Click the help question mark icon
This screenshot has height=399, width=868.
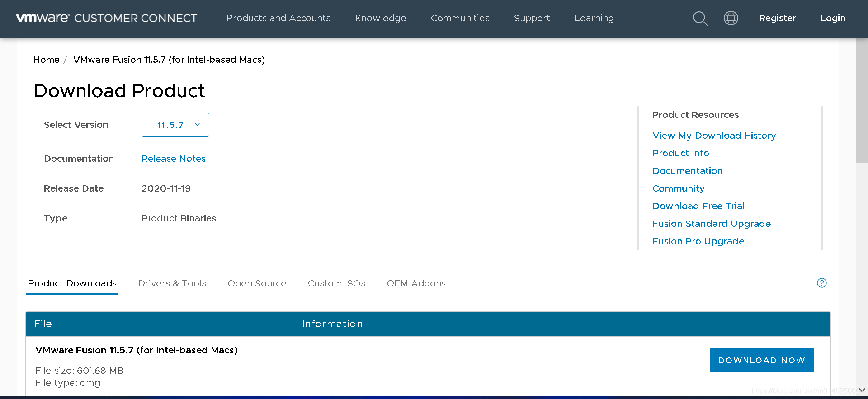pos(822,283)
